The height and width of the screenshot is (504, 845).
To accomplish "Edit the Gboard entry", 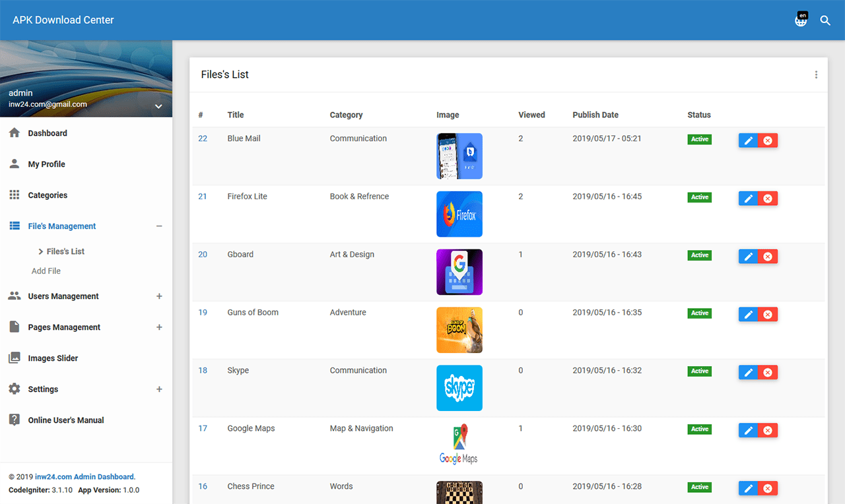I will 748,257.
